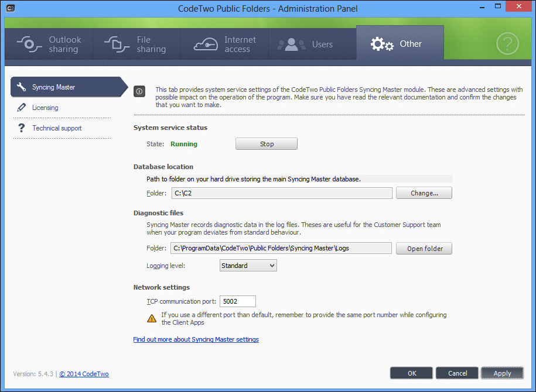The width and height of the screenshot is (536, 392).
Task: Click the Logging level label
Action: tap(166, 266)
